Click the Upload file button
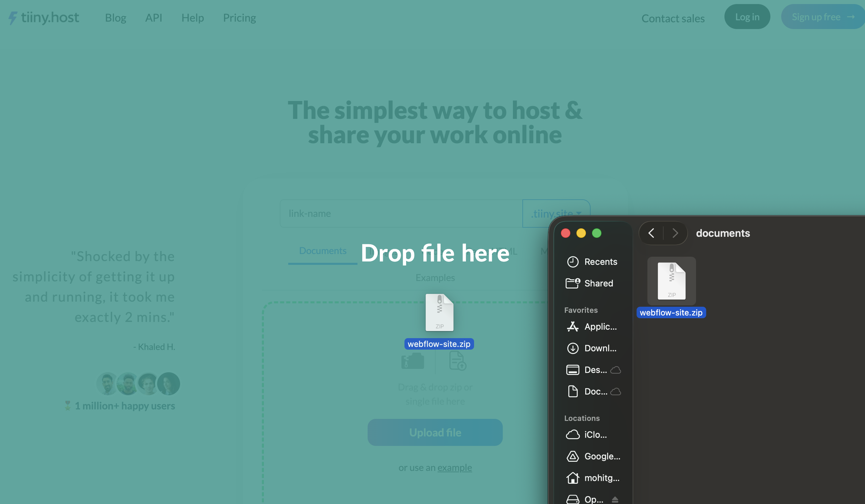Image resolution: width=865 pixels, height=504 pixels. [x=435, y=432]
